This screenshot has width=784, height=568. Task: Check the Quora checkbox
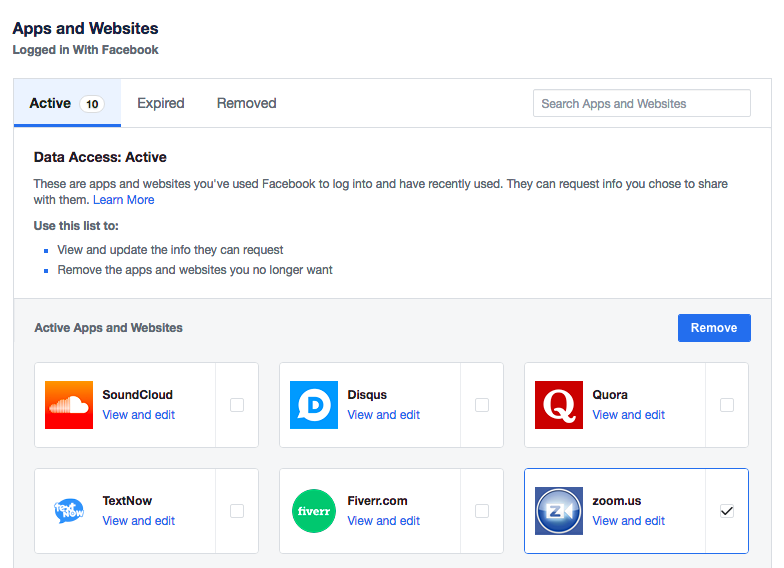tap(727, 405)
